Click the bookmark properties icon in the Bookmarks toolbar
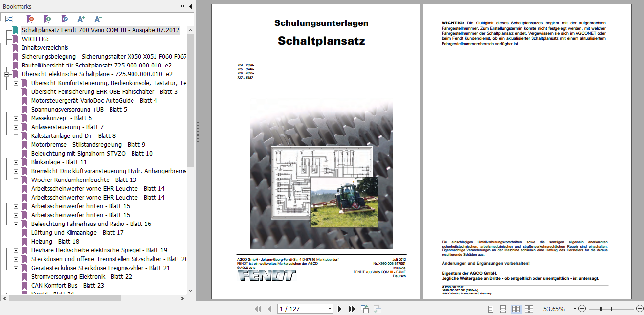This screenshot has width=644, height=315. [65, 19]
